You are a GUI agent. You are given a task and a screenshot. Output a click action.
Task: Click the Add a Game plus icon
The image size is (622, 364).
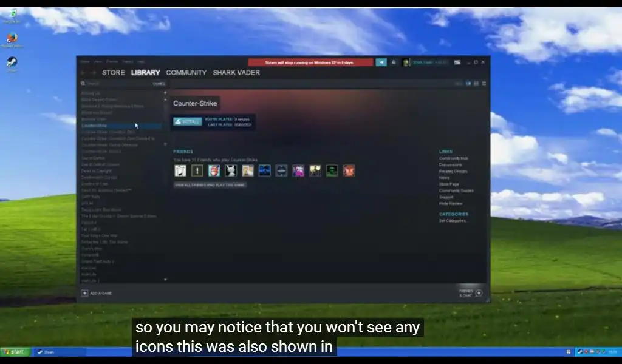click(84, 293)
